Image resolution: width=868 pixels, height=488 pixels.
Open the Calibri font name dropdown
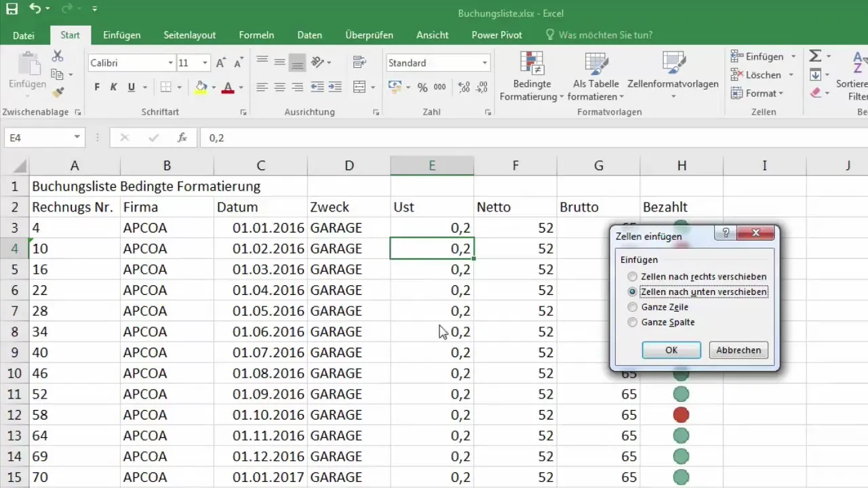click(x=171, y=63)
